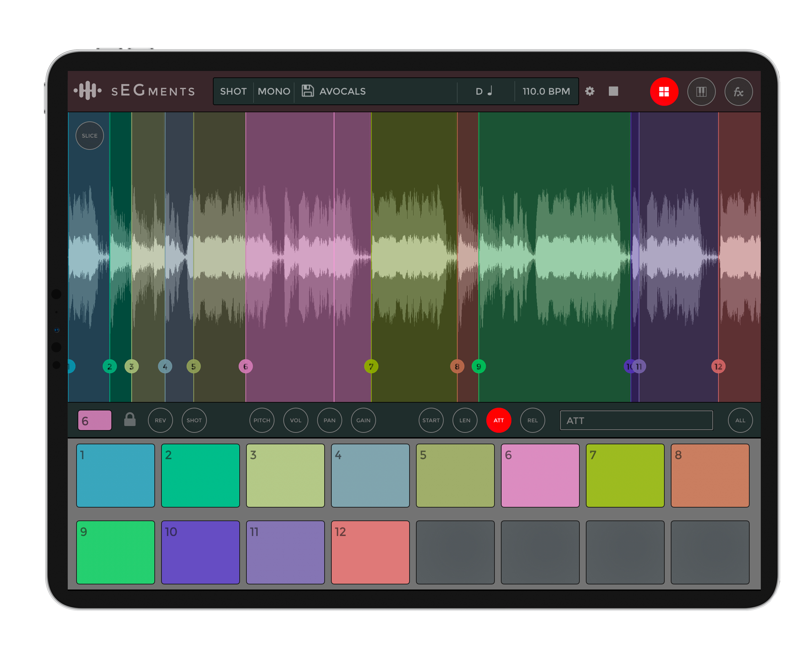Edit the 110.0 BPM tempo
This screenshot has height=665, width=812.
[546, 91]
